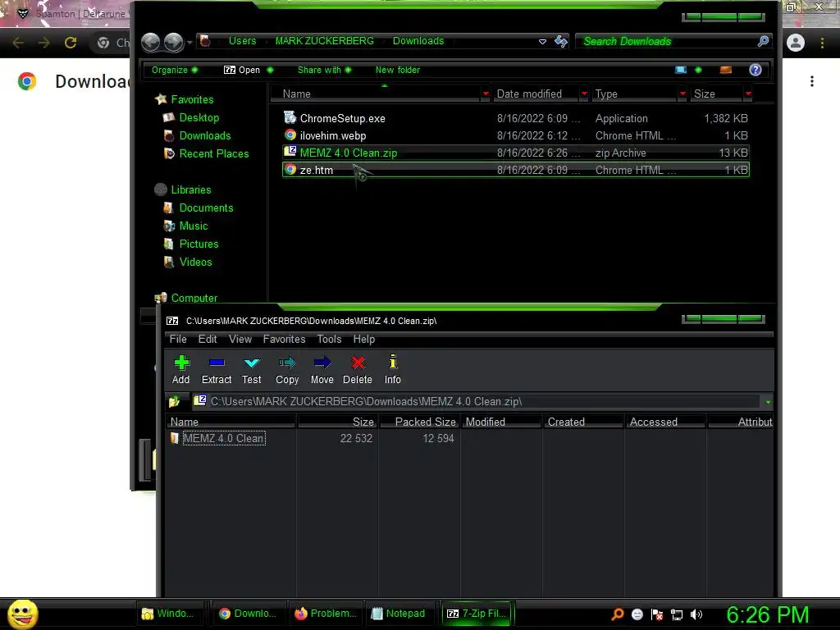840x630 pixels.
Task: Select ilovehim.webp file icon
Action: tap(290, 135)
